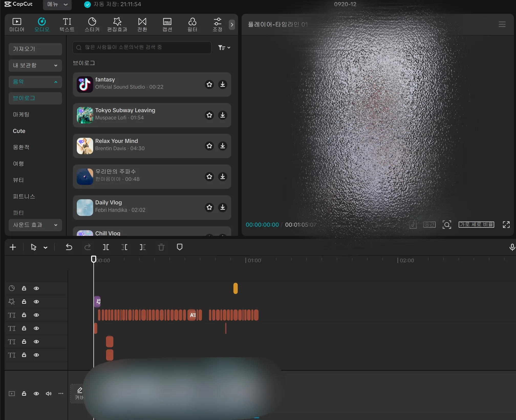Viewport: 516px width, 420px height.
Task: Download the fantasy track
Action: pos(222,84)
